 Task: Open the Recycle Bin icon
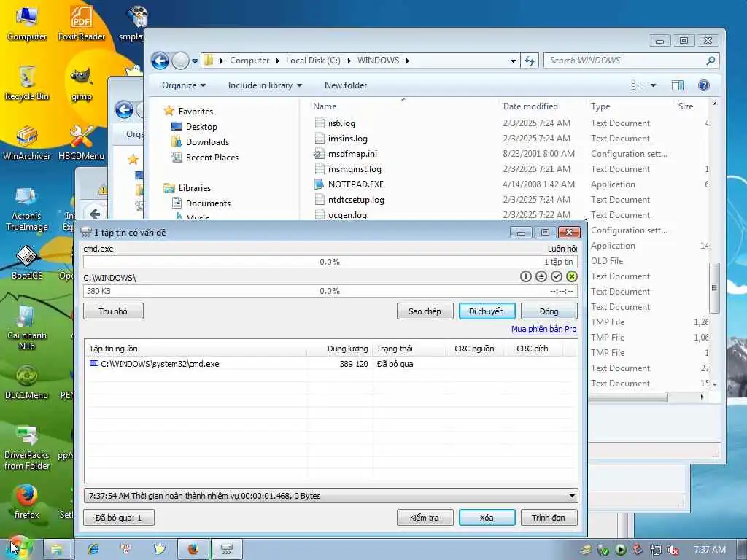pyautogui.click(x=27, y=83)
